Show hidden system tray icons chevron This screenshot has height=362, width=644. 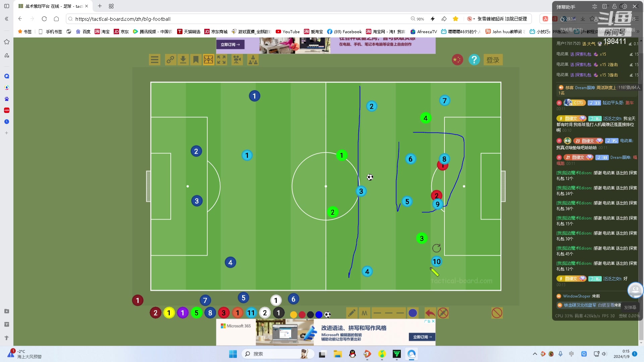coord(535,354)
